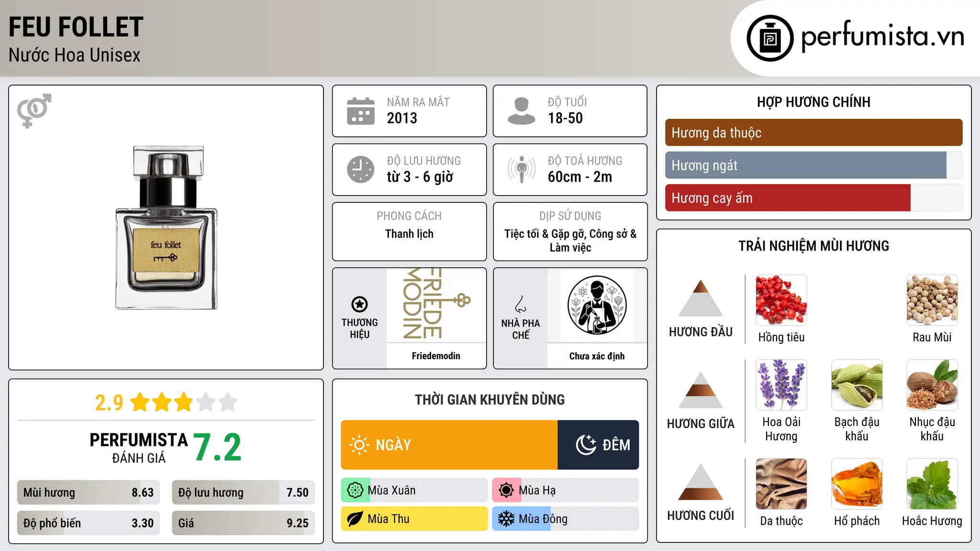
Task: Click the ĐÊM nighttime bar
Action: pos(598,445)
